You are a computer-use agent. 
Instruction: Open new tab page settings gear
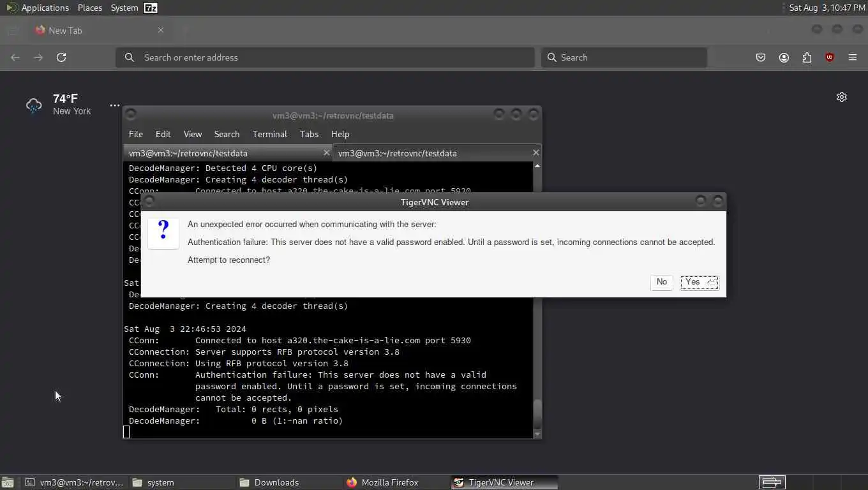[x=842, y=97]
